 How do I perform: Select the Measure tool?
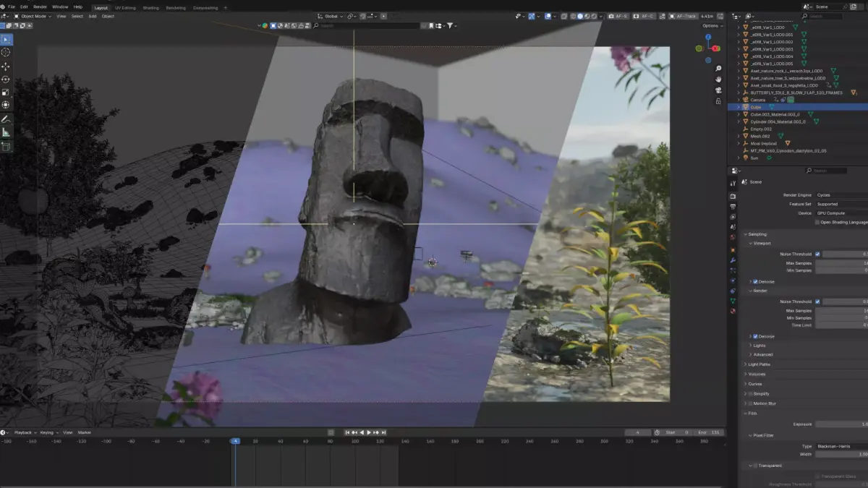(x=6, y=132)
